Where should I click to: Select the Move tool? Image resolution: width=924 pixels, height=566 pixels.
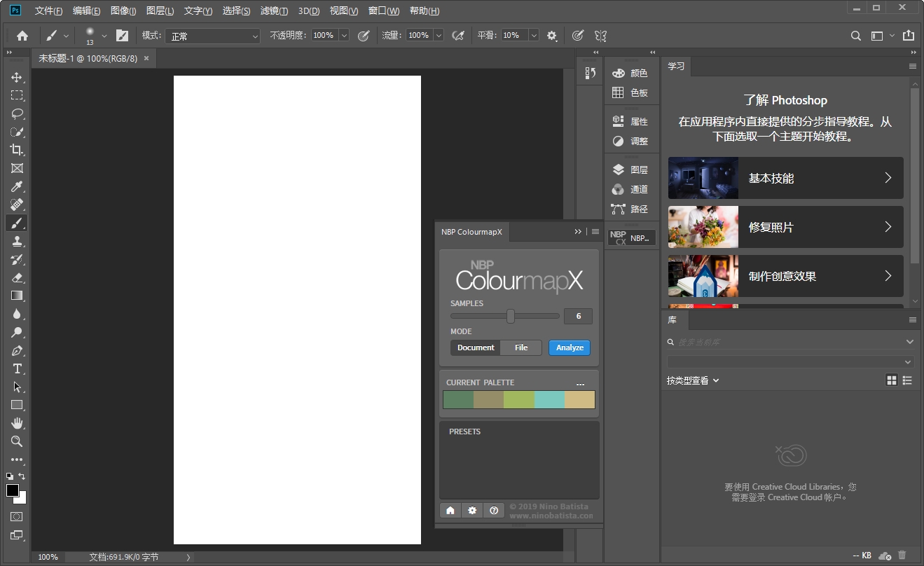(x=17, y=77)
